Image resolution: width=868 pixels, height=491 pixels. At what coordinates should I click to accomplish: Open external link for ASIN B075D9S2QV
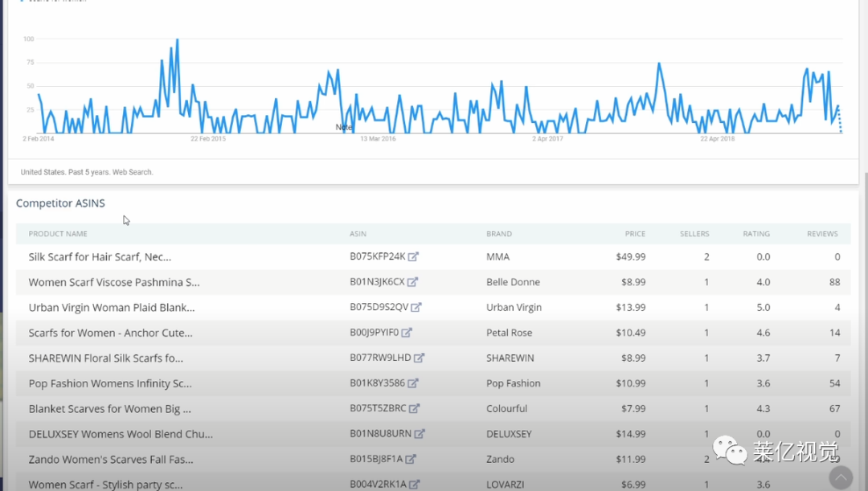pyautogui.click(x=416, y=307)
